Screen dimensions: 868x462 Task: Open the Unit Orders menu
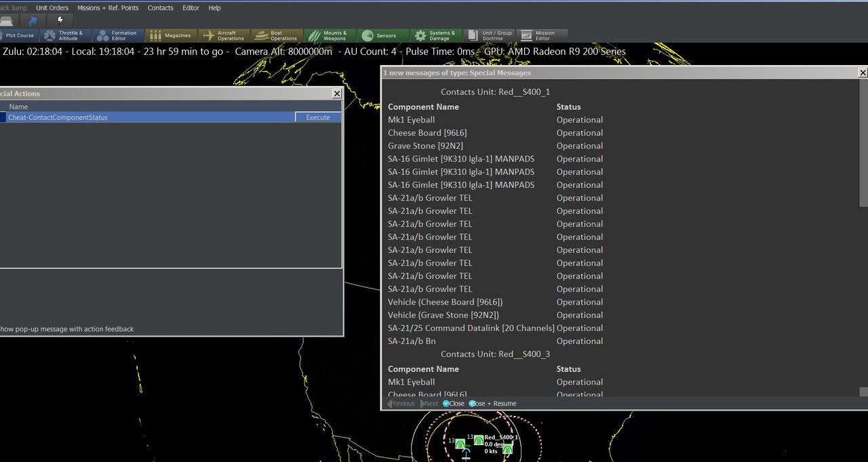[x=52, y=7]
